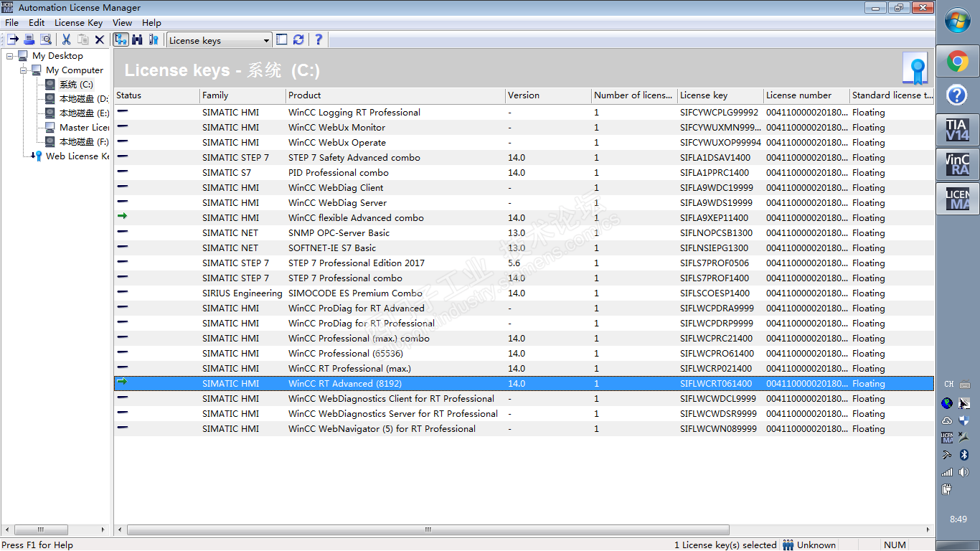Viewport: 980px width, 551px height.
Task: Select the WinCC WebUx Monitor row
Action: [x=524, y=128]
